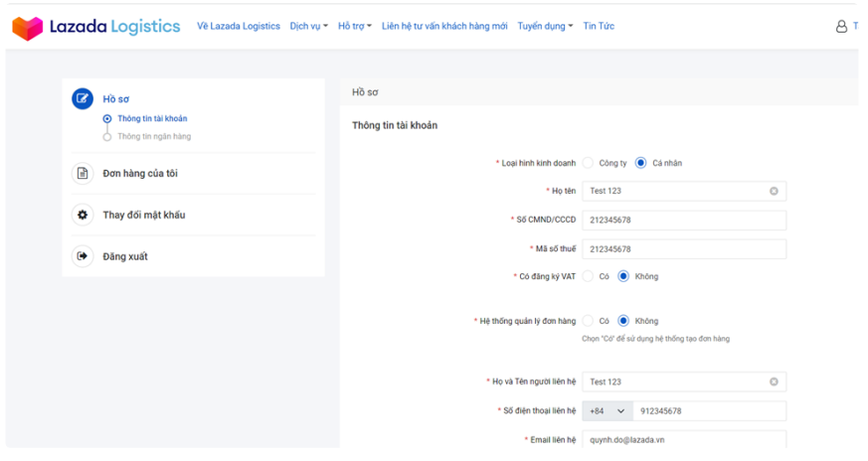Select Công ty business type radio
The height and width of the screenshot is (461, 868).
pos(588,163)
